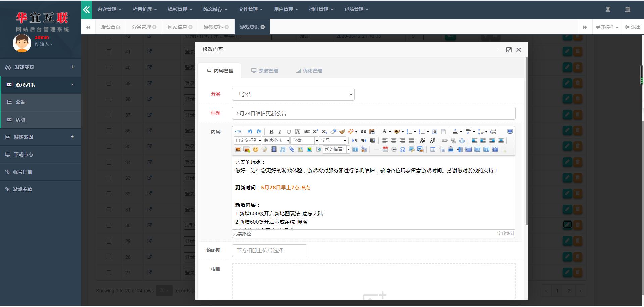Apply bold formatting in editor
Image resolution: width=644 pixels, height=307 pixels.
point(271,132)
